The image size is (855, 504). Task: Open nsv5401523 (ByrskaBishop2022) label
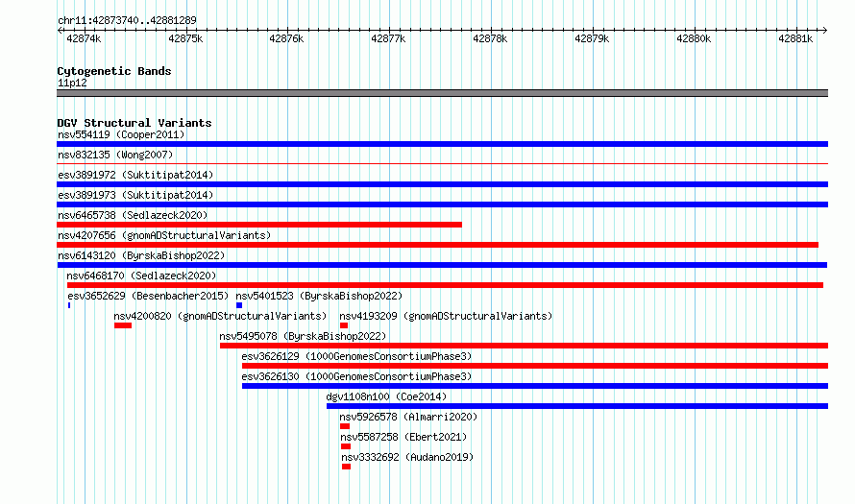[319, 296]
